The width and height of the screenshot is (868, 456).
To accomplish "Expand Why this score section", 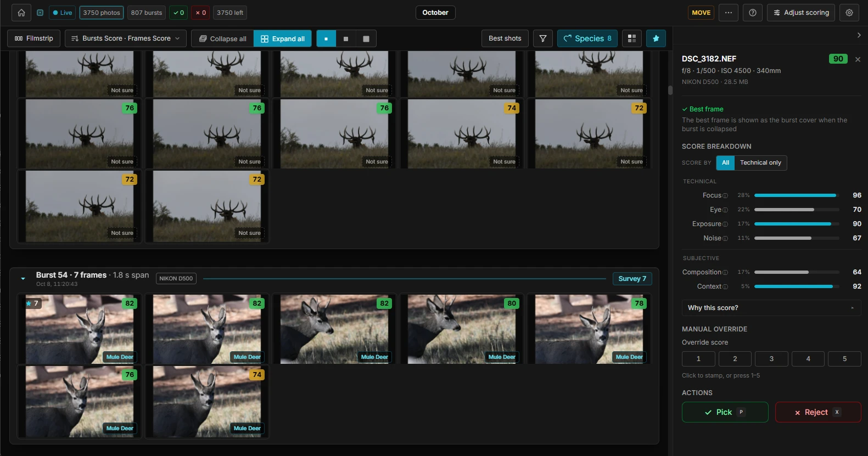I will (x=771, y=308).
